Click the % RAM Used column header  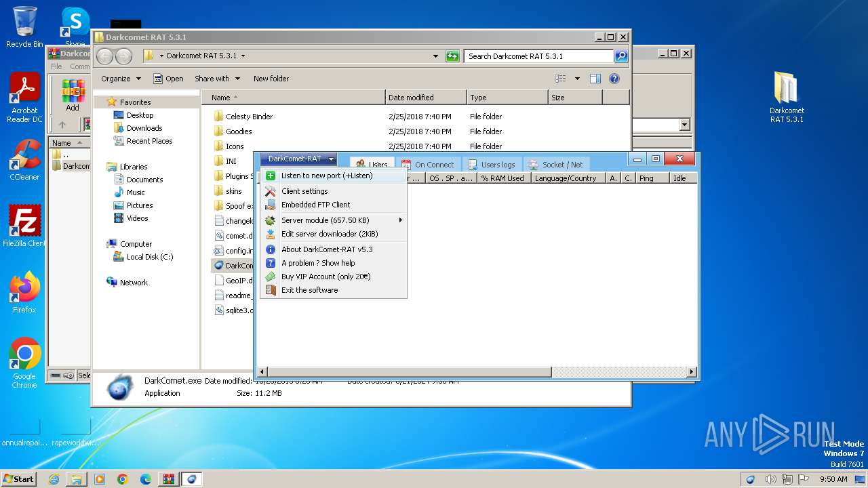tap(502, 178)
